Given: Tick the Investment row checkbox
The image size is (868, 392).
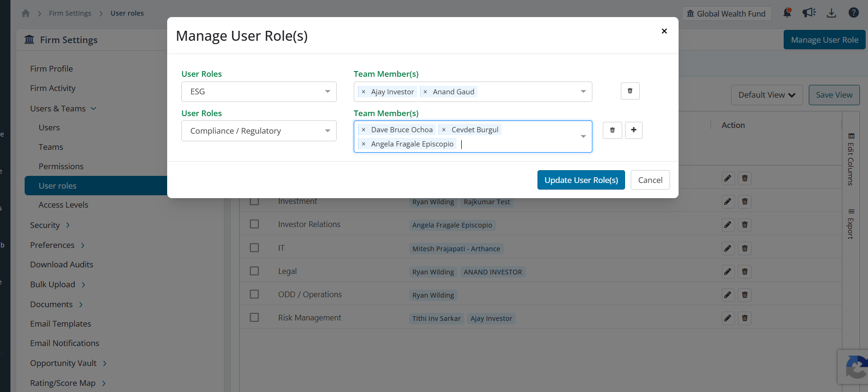Looking at the screenshot, I should point(254,201).
